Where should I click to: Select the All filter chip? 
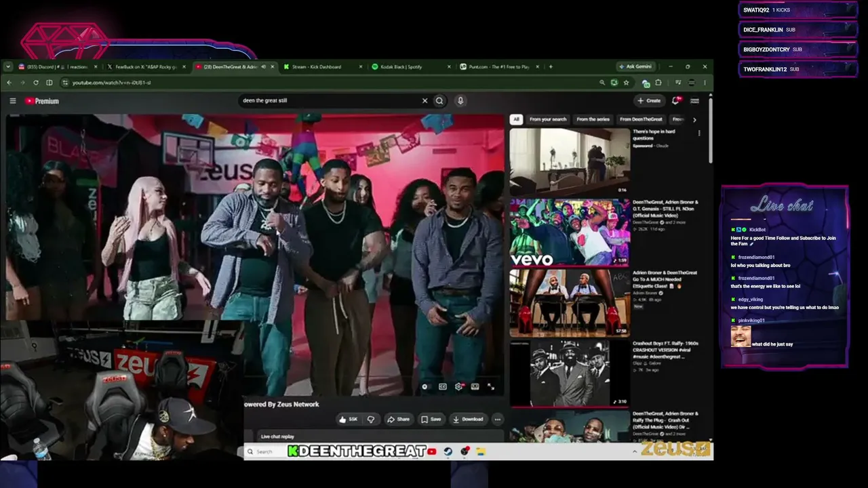[x=516, y=119]
